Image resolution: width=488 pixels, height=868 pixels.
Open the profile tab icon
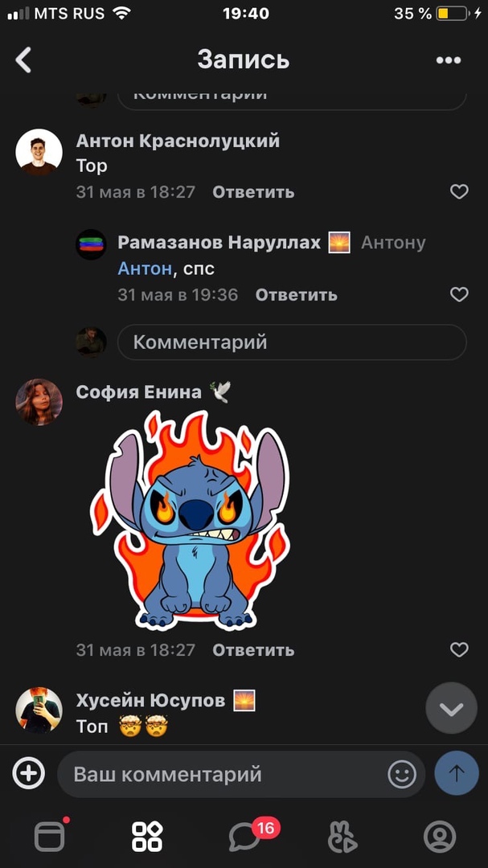pos(439,836)
